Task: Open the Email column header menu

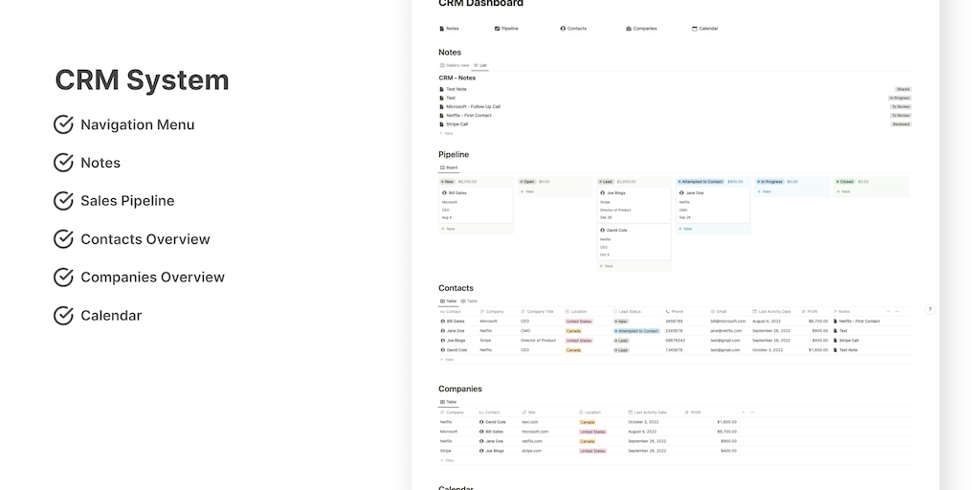Action: click(718, 311)
